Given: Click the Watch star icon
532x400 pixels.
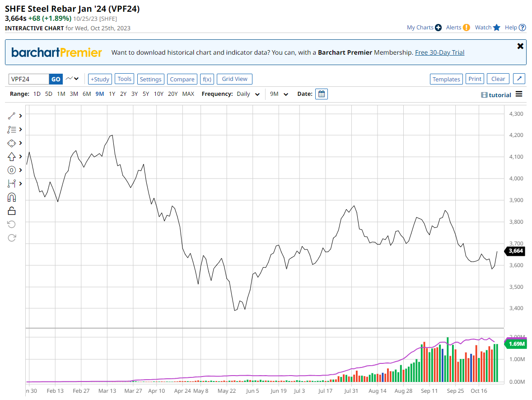Looking at the screenshot, I should [x=497, y=28].
